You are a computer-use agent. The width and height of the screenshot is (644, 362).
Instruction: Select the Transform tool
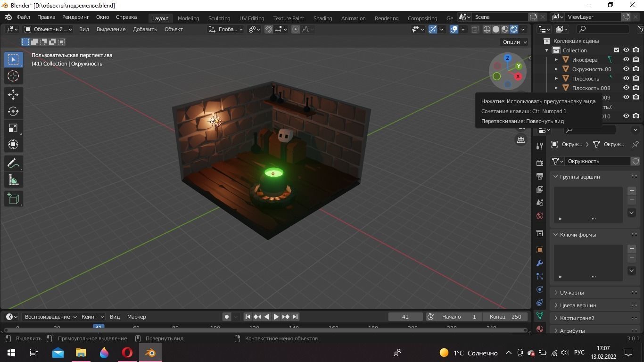pyautogui.click(x=13, y=144)
